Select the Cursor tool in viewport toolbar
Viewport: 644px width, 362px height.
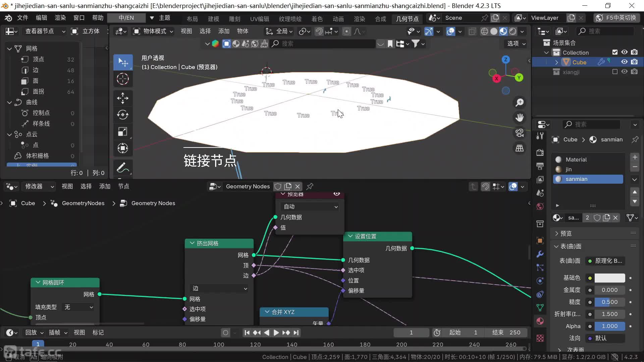[x=123, y=79]
